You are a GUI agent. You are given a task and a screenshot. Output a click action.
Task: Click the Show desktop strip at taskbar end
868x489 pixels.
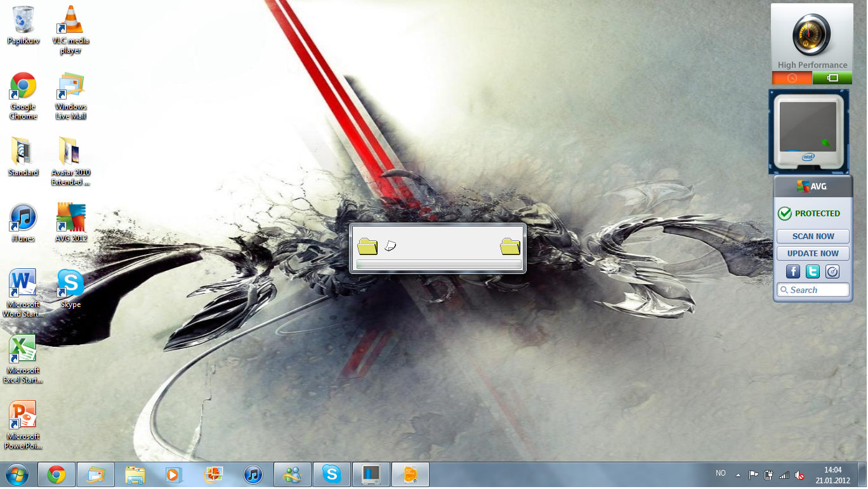862,475
